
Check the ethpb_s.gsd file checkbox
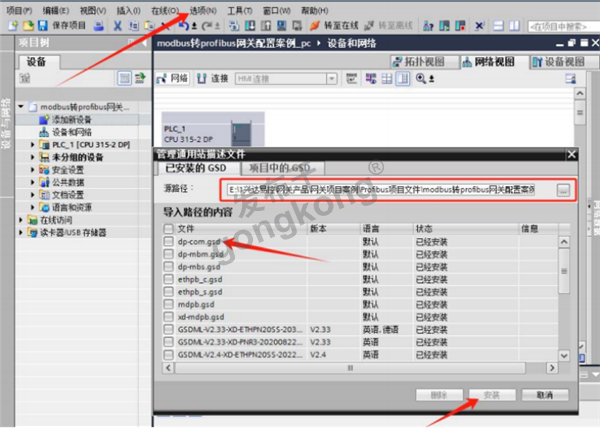(x=168, y=292)
